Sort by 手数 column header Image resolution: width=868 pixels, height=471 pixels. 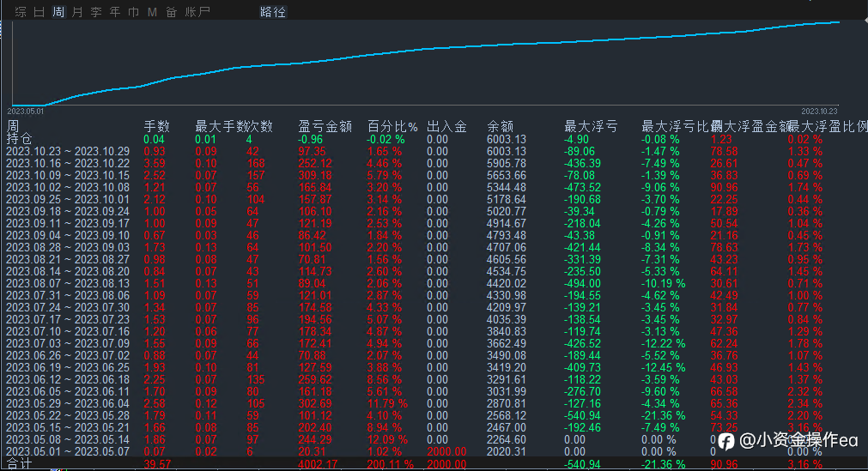tap(156, 127)
